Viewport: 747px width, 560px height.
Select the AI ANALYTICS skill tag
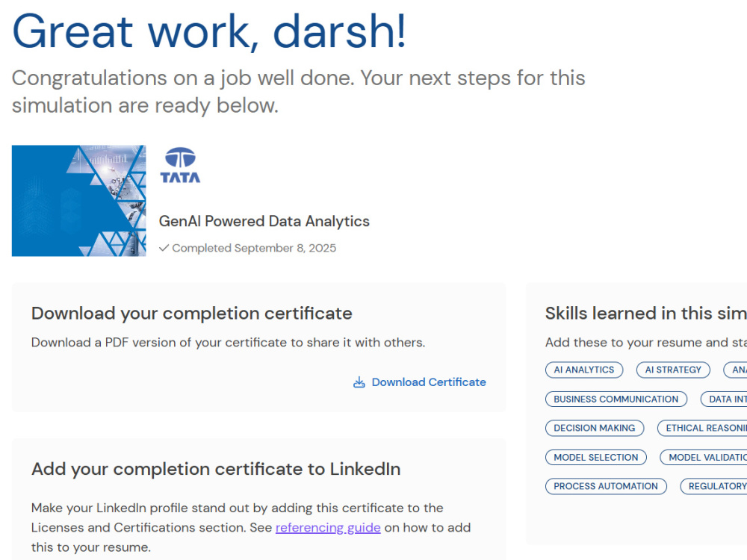point(584,370)
